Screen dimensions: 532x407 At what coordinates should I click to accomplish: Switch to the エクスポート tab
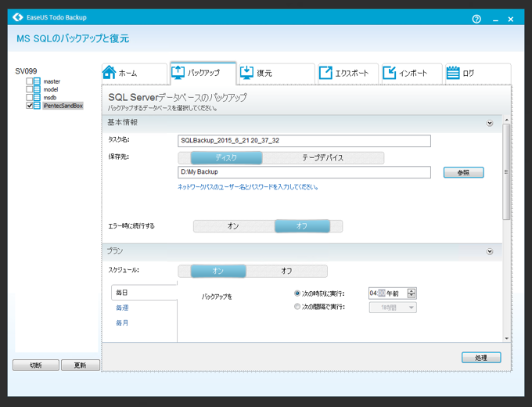tap(348, 73)
